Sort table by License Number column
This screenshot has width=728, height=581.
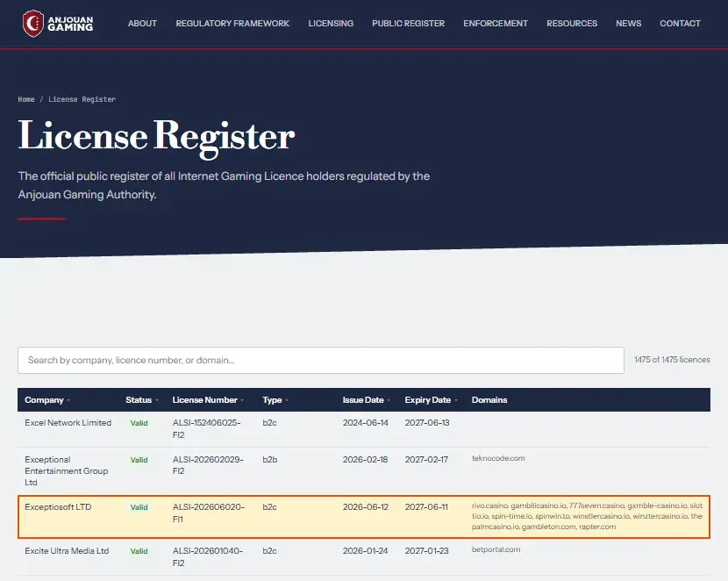(x=208, y=400)
